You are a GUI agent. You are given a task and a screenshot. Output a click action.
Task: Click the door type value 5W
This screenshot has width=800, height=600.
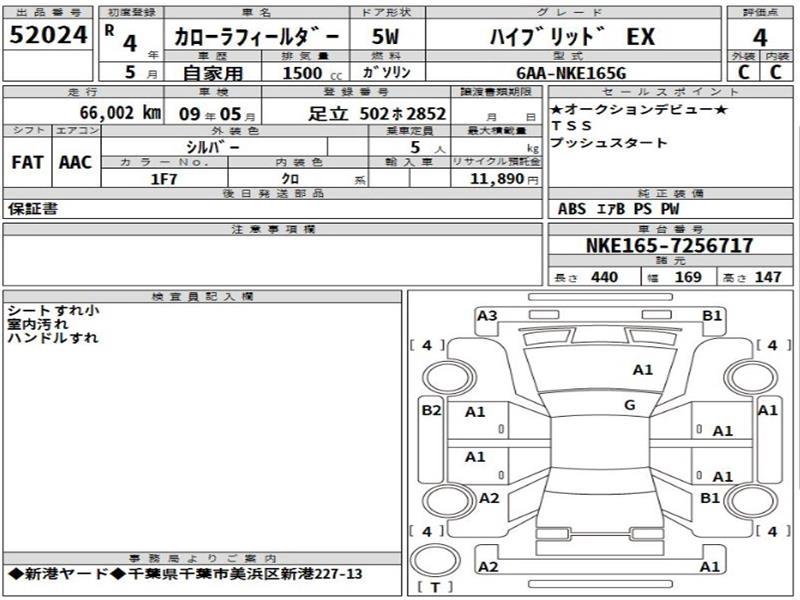(x=385, y=36)
